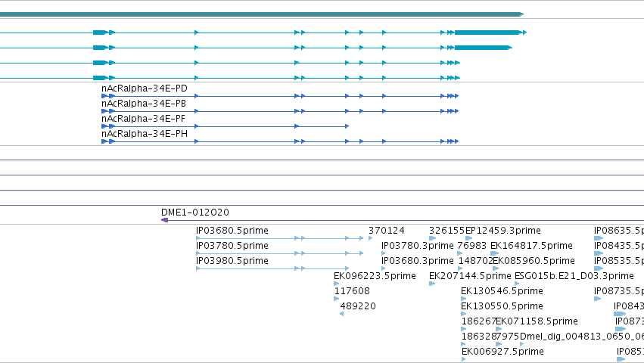
Task: Select the EK006927.5prime EST label
Action: point(502,352)
